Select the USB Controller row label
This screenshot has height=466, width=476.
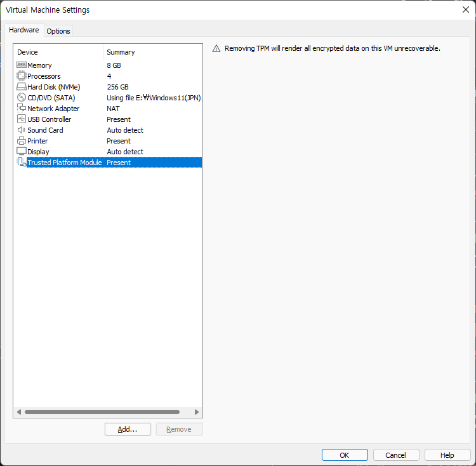49,119
